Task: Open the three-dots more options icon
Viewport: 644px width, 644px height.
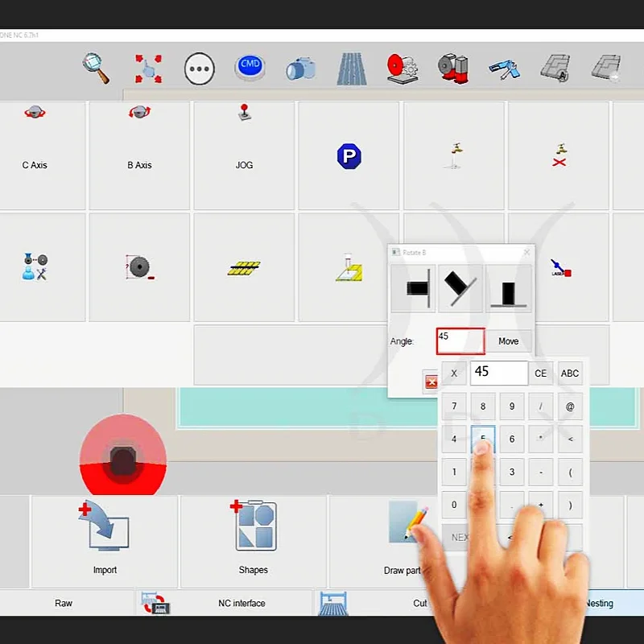Action: 199,68
